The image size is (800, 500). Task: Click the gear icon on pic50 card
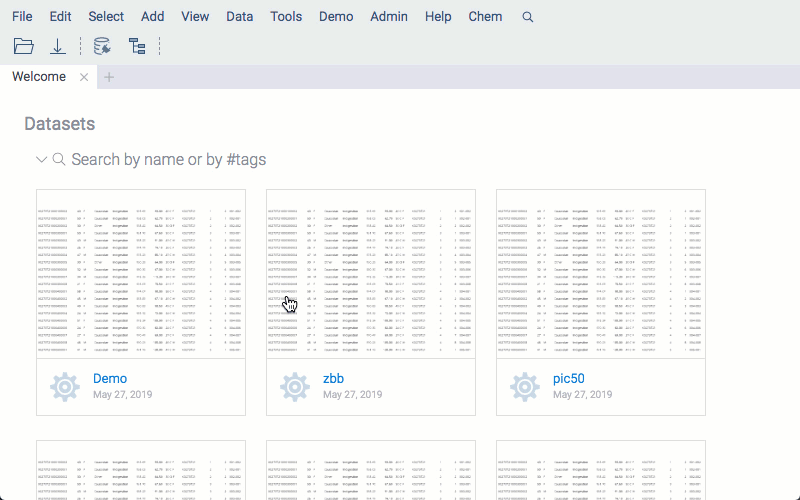(x=525, y=386)
